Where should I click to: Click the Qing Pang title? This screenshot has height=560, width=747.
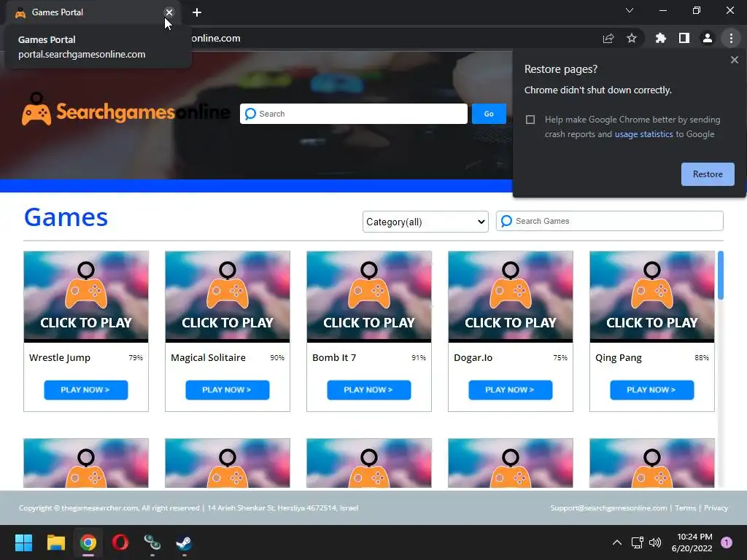pos(619,357)
